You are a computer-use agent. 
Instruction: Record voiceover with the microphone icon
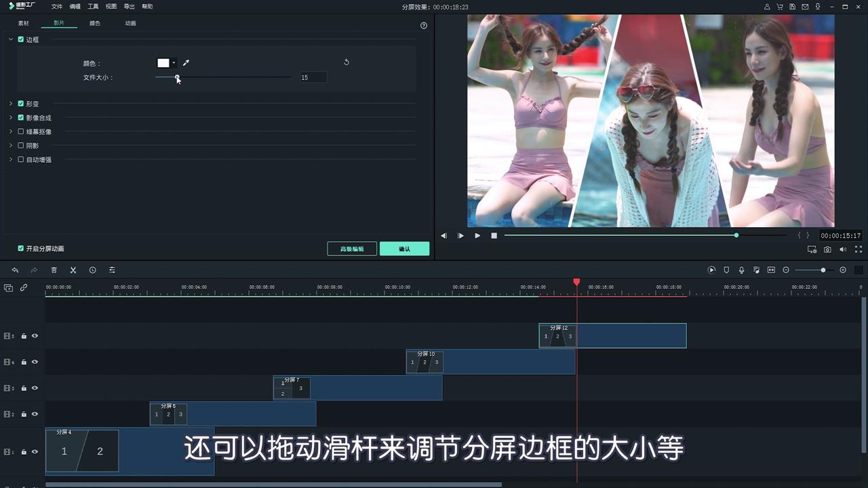point(741,270)
